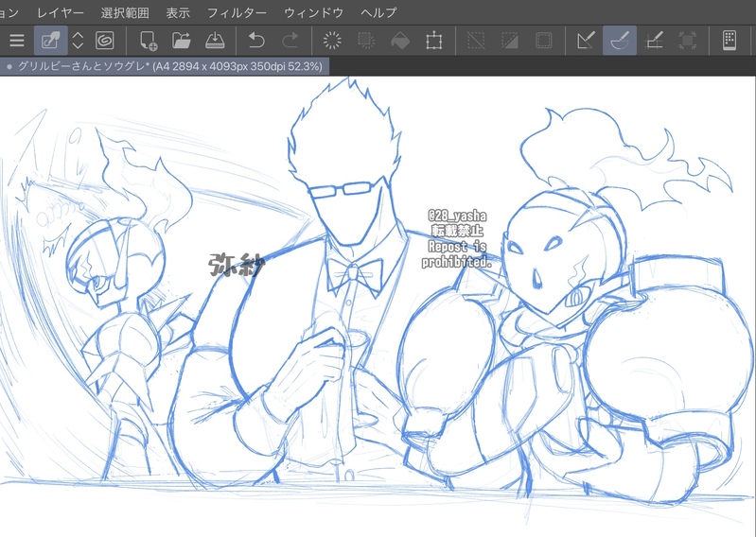Click the redo arrow icon
The image size is (756, 537).
click(x=290, y=41)
